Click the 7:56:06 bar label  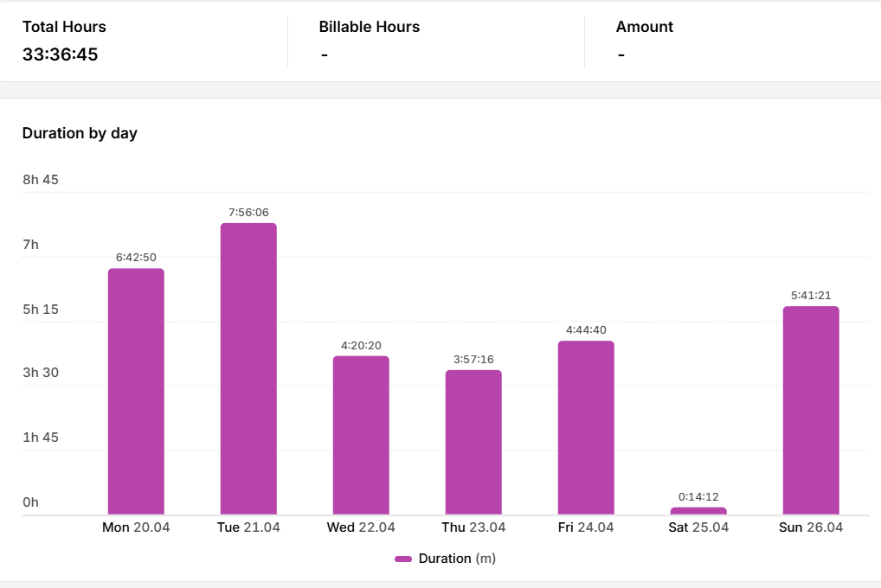click(248, 213)
